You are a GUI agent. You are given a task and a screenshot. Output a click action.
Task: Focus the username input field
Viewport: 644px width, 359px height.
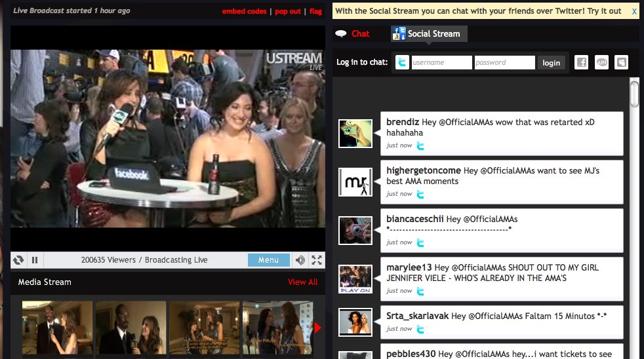pyautogui.click(x=441, y=62)
